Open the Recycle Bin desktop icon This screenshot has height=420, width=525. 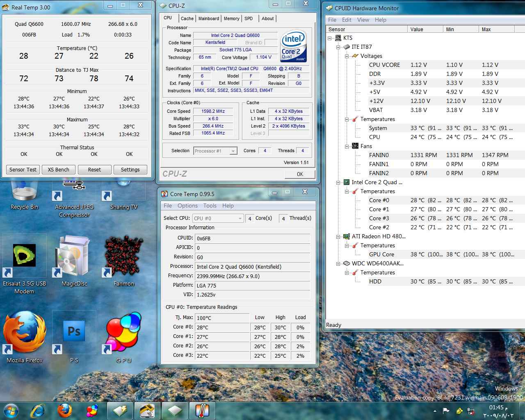pos(24,195)
